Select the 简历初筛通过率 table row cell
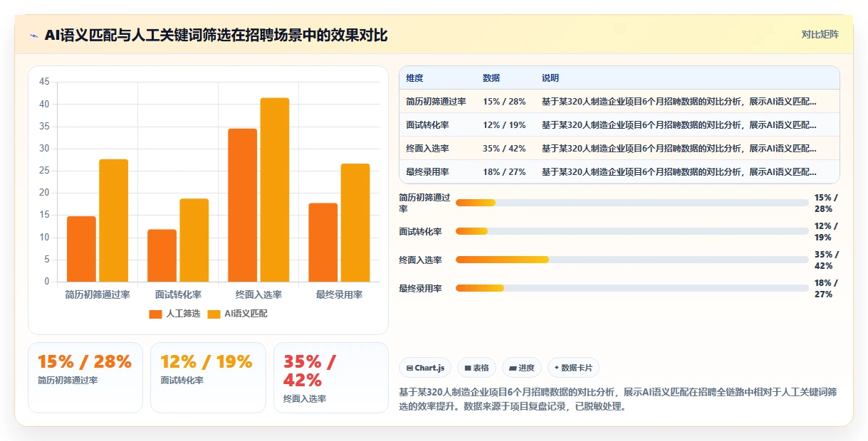Image resolution: width=868 pixels, height=441 pixels. point(436,102)
